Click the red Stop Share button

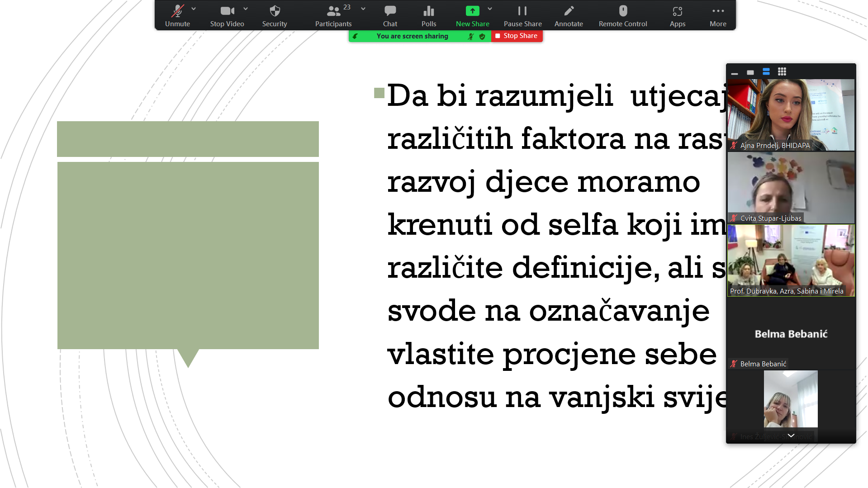point(517,36)
